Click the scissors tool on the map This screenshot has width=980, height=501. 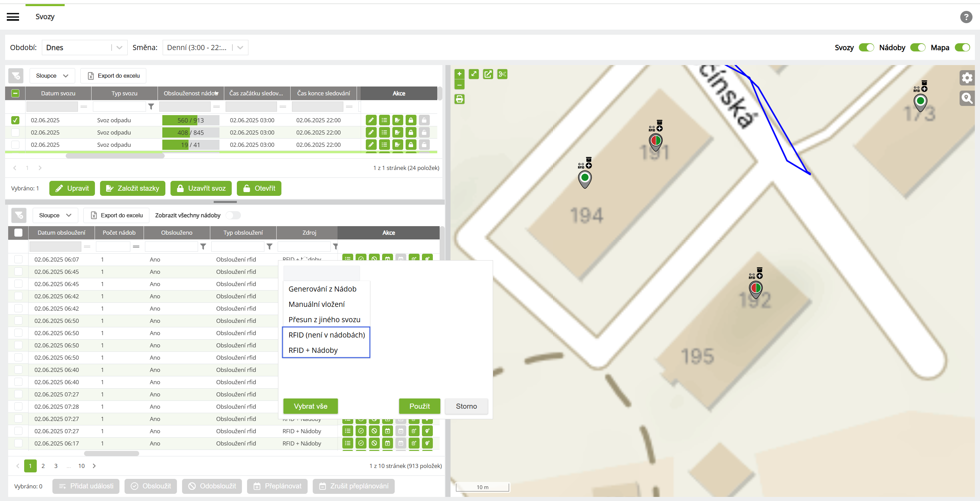click(502, 74)
